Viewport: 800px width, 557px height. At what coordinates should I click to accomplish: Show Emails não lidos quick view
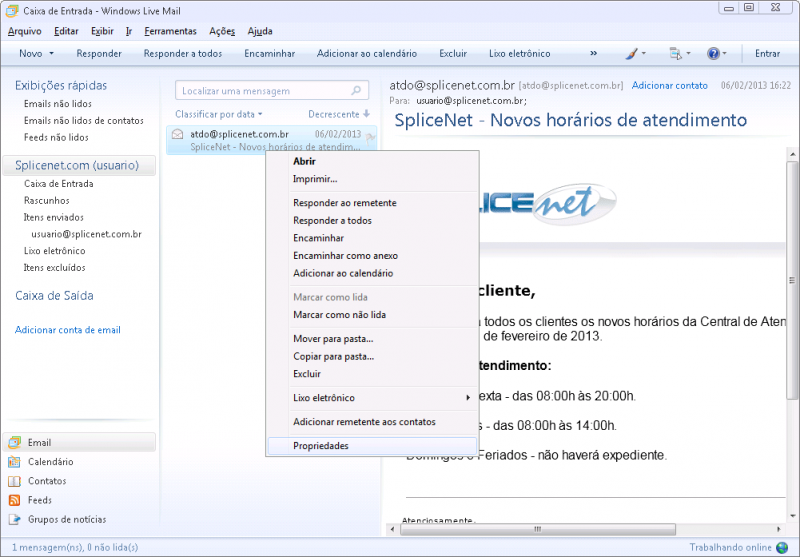coord(58,104)
